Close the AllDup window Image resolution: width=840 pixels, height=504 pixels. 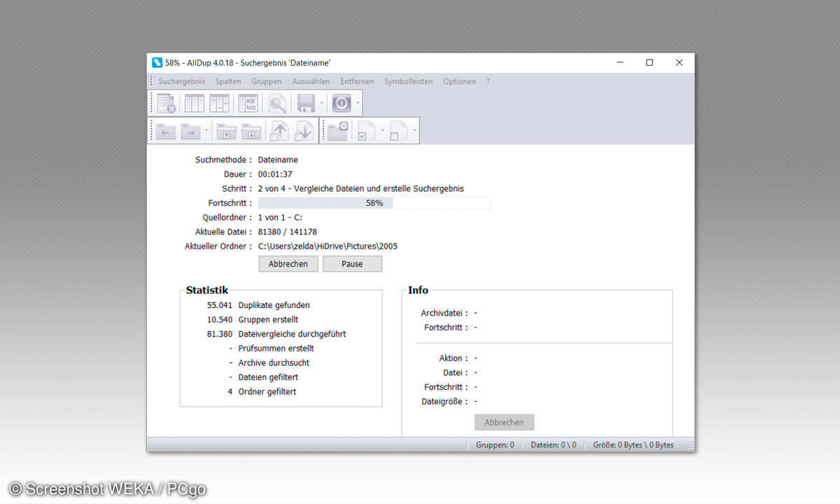coord(679,62)
